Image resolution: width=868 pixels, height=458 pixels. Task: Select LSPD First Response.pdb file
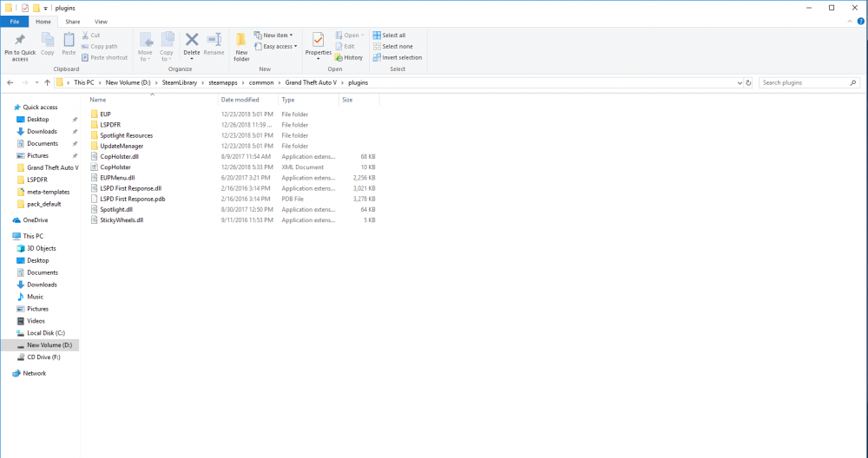(x=132, y=199)
